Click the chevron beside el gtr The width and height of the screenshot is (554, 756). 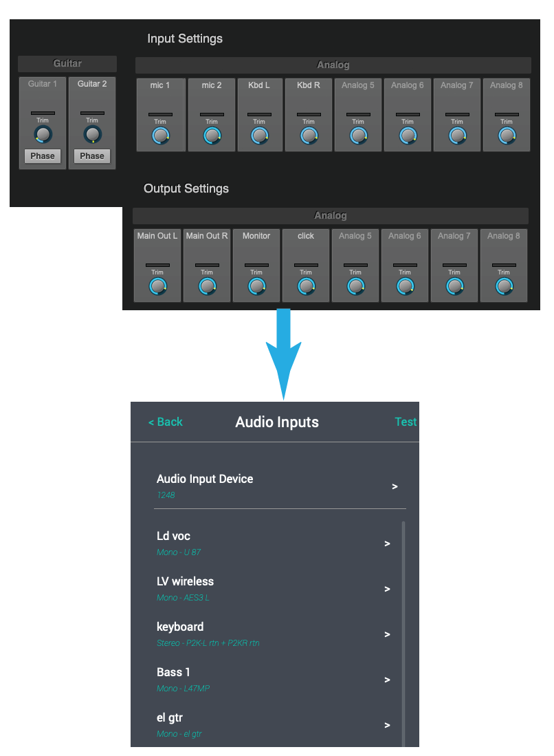coord(387,725)
